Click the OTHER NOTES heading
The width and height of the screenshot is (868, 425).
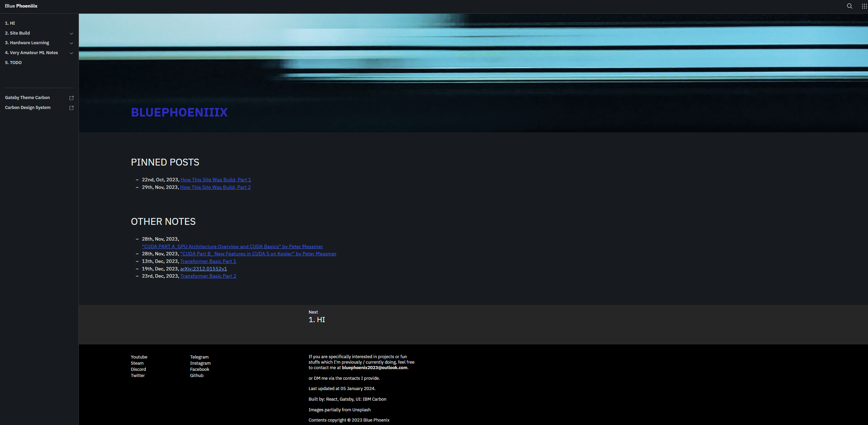coord(163,222)
